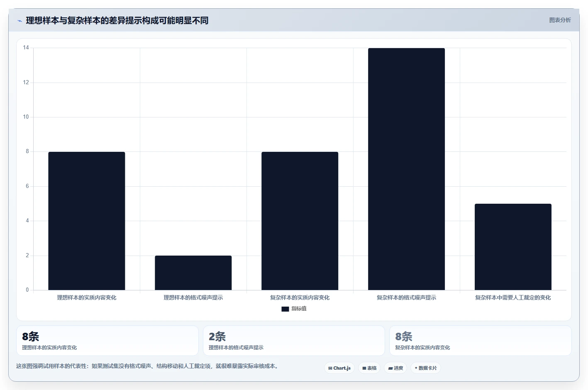Click the 图表分析 label in header
This screenshot has height=390, width=588.
coord(560,20)
